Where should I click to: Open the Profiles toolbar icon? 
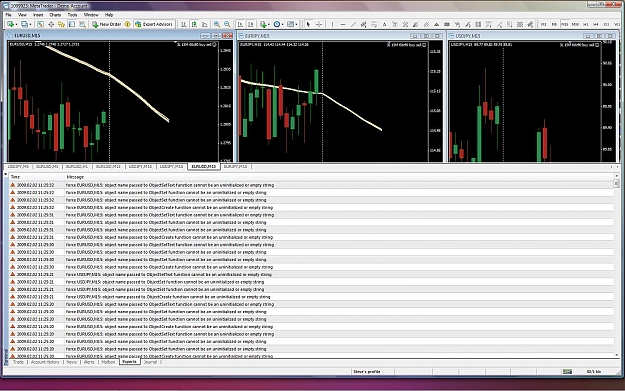(25, 24)
